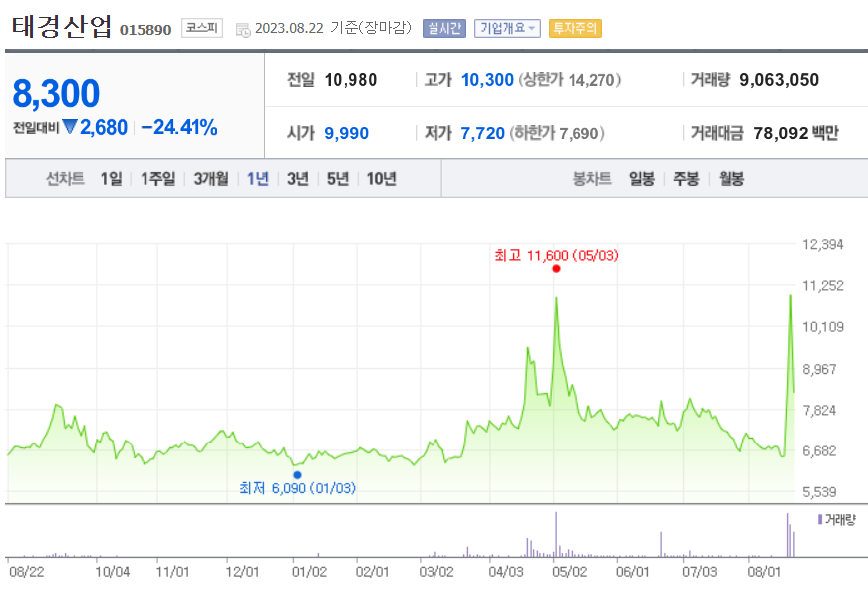The width and height of the screenshot is (868, 591).
Task: Select the 10년 line chart tab
Action: [x=381, y=178]
